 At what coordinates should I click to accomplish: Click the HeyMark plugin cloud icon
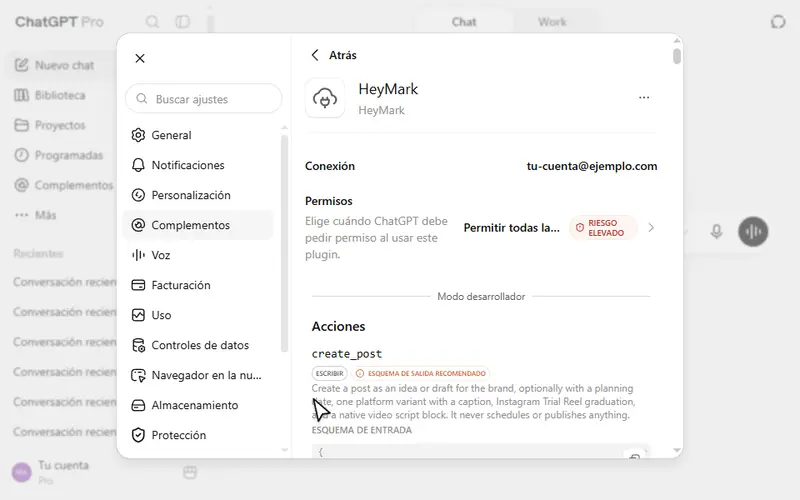click(x=325, y=98)
